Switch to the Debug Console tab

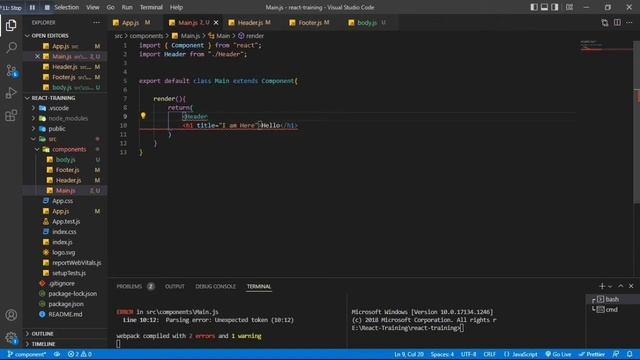[x=216, y=287]
